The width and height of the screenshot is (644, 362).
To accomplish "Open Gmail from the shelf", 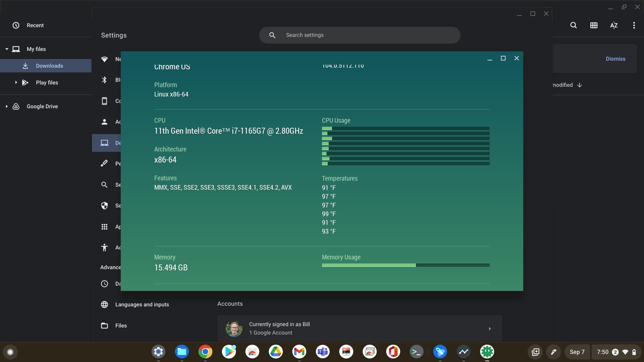I will [299, 352].
